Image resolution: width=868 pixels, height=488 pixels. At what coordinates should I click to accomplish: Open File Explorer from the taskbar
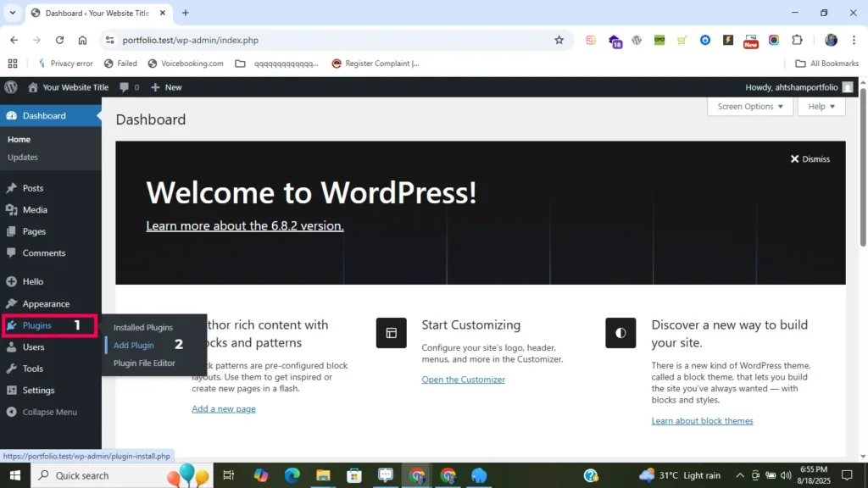[323, 475]
